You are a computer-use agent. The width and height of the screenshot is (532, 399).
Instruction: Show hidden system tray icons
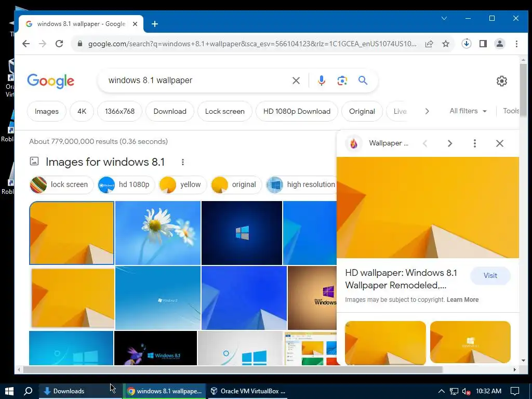point(441,391)
